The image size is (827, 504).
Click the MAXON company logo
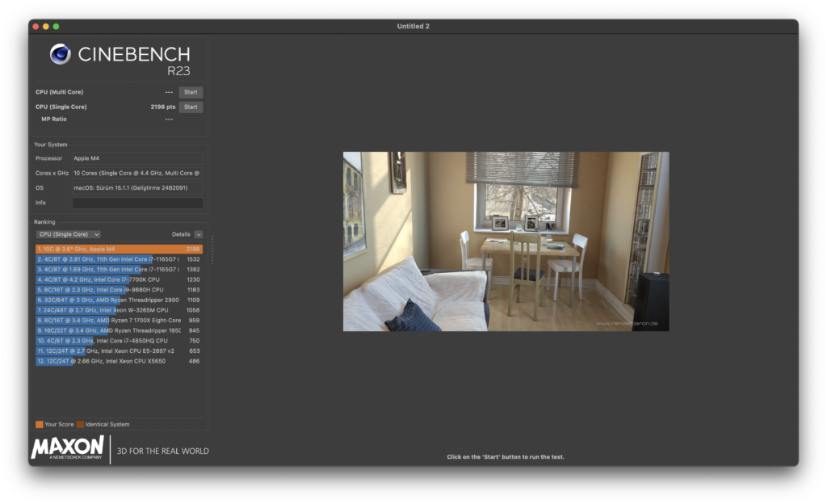pos(68,447)
